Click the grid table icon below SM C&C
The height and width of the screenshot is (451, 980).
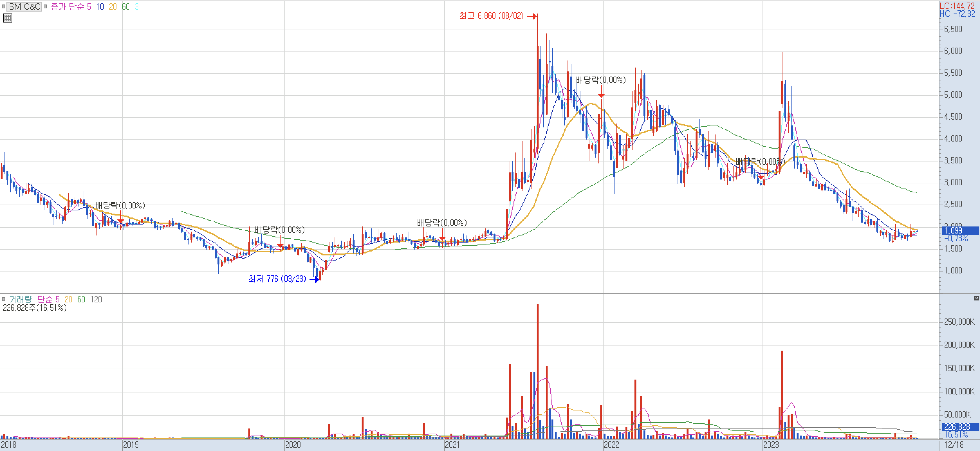8,18
